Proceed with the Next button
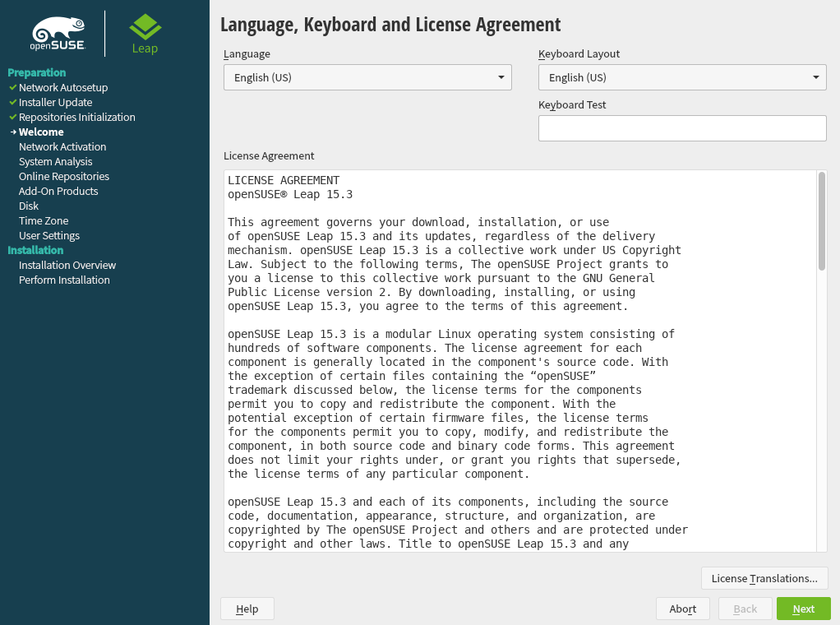The height and width of the screenshot is (625, 840). point(804,609)
